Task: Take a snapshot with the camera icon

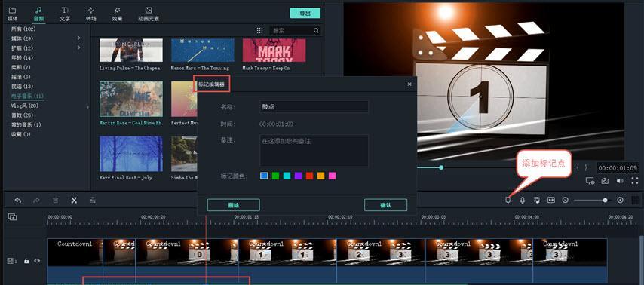Action: pyautogui.click(x=605, y=181)
